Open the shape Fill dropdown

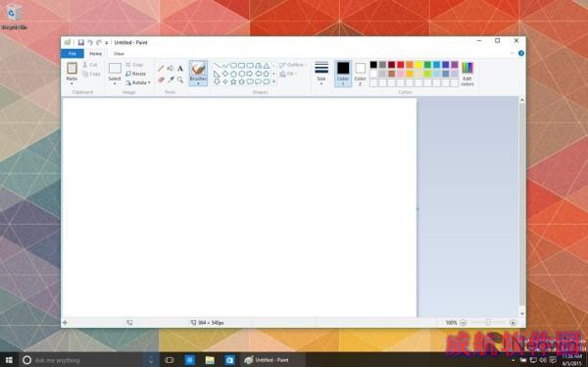coord(289,74)
